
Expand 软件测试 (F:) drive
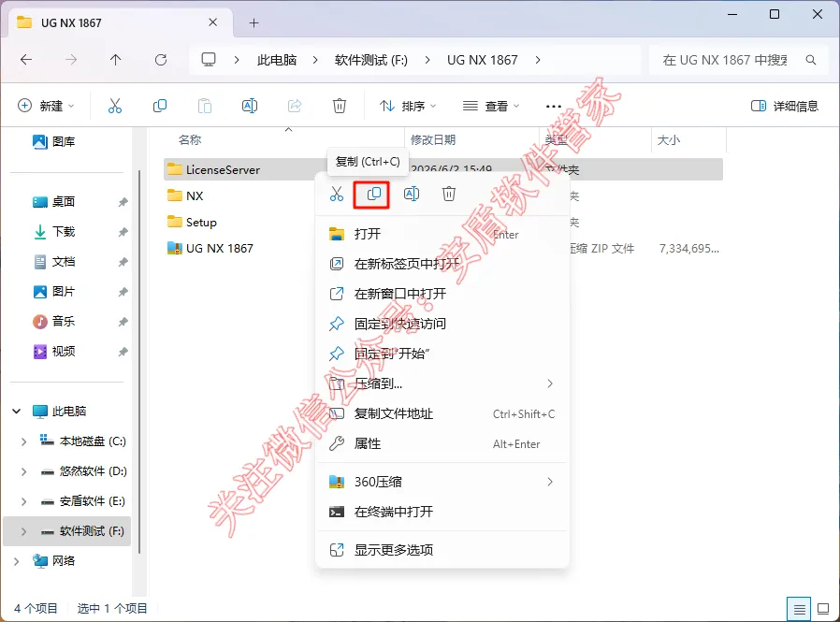[23, 531]
